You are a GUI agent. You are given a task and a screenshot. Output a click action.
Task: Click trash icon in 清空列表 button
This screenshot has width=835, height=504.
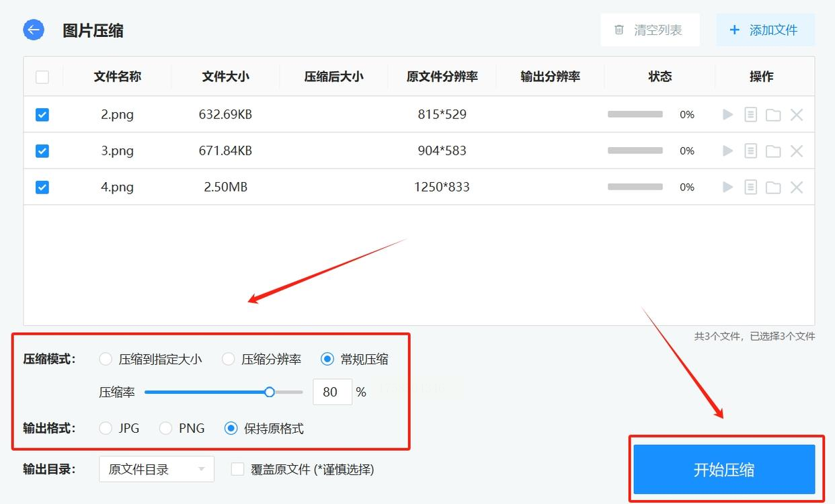[619, 30]
